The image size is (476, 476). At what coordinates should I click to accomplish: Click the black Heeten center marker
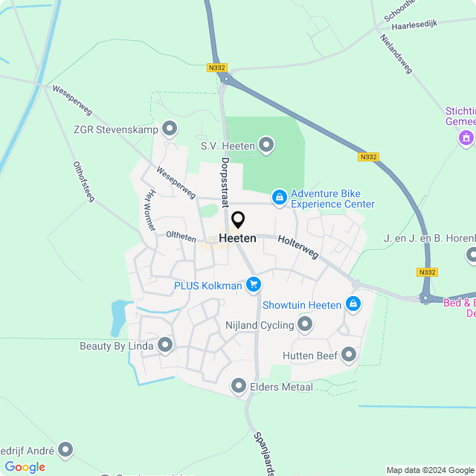coord(238,220)
